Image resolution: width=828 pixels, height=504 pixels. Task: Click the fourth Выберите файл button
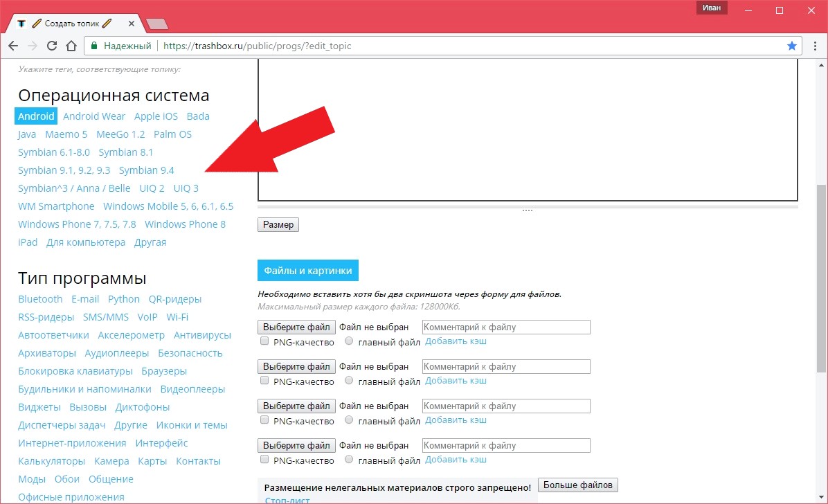pyautogui.click(x=296, y=445)
